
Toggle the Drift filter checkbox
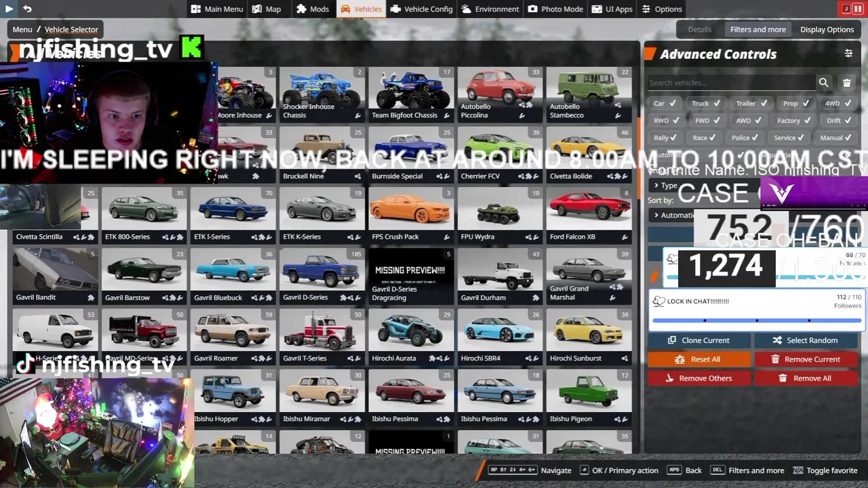click(839, 120)
